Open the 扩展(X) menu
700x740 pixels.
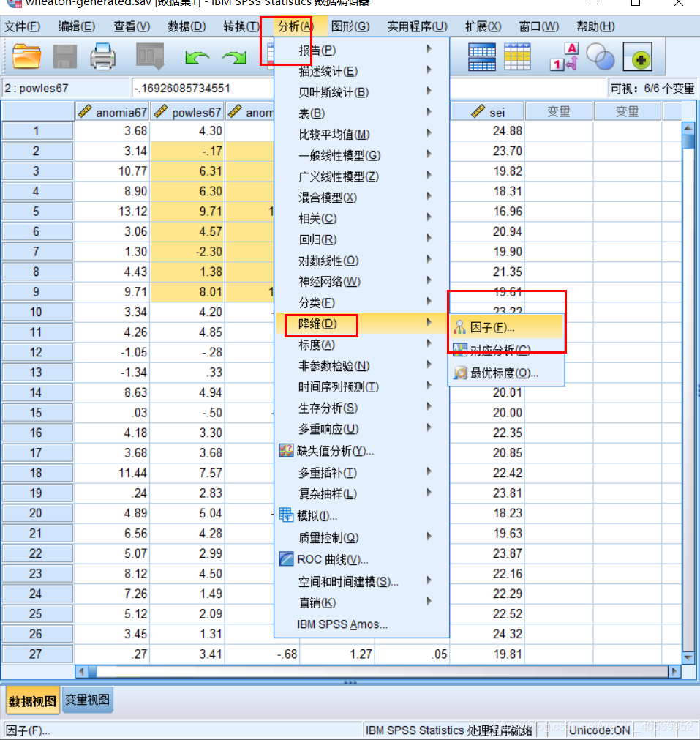[x=483, y=26]
